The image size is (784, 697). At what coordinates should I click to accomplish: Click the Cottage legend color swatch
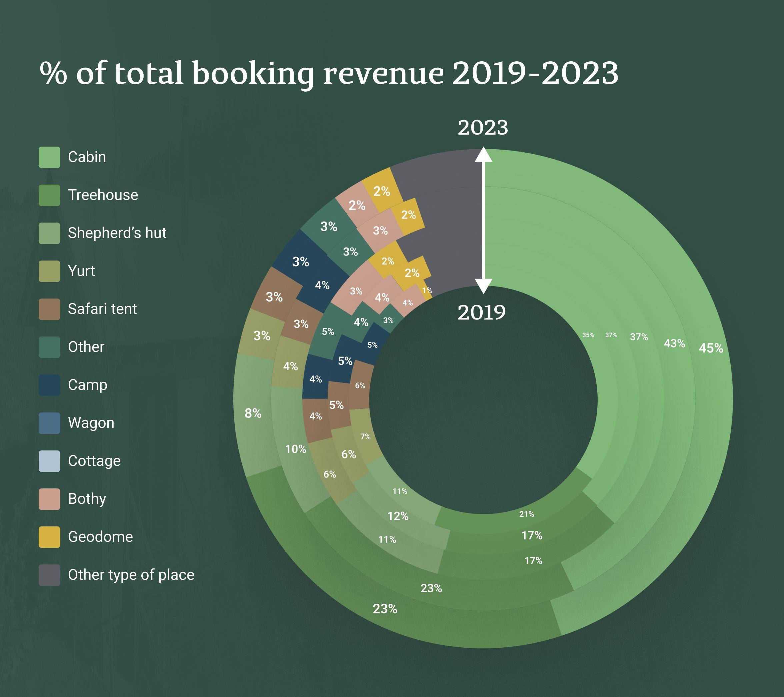pyautogui.click(x=49, y=461)
